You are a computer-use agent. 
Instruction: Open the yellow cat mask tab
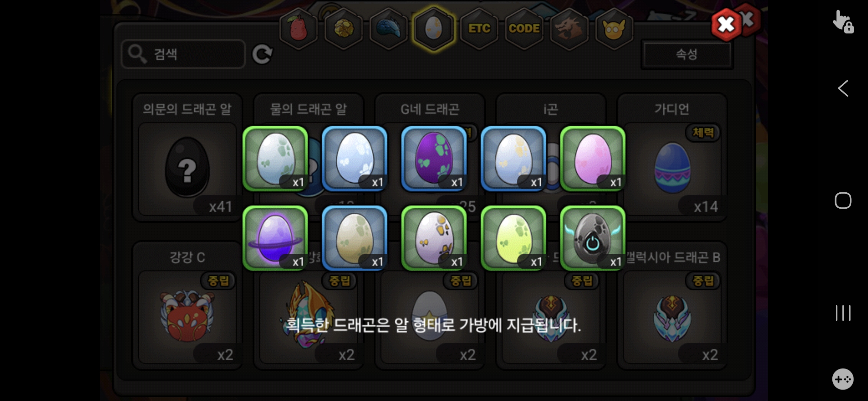pos(614,29)
